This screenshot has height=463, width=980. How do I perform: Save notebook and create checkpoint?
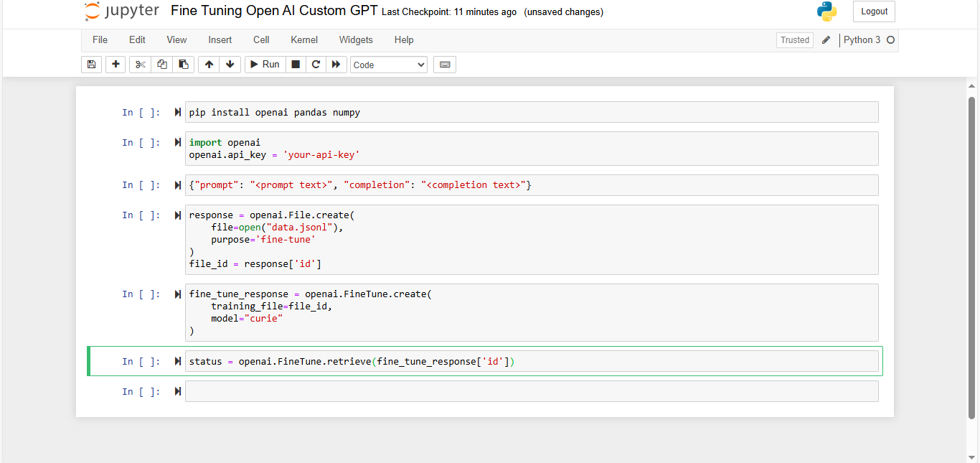[91, 64]
